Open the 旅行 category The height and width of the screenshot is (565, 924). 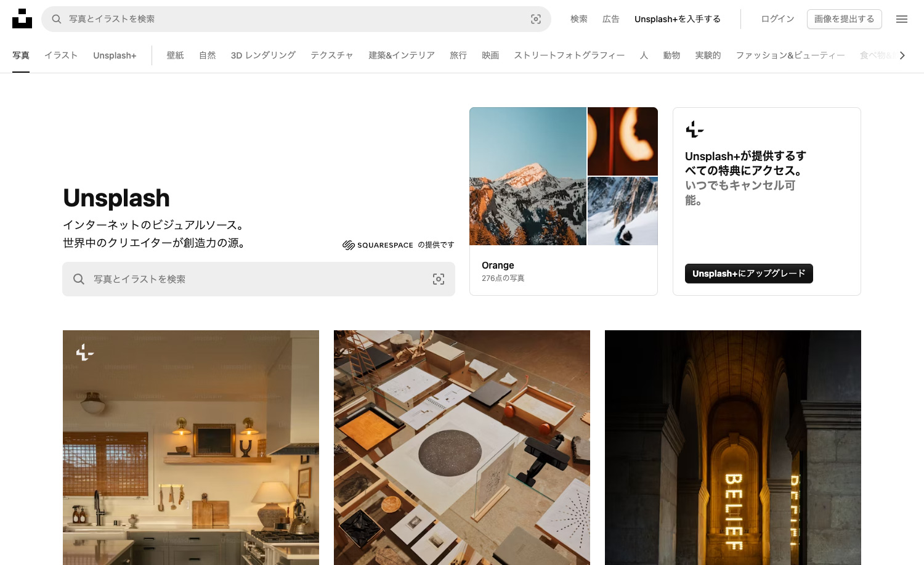pyautogui.click(x=458, y=55)
